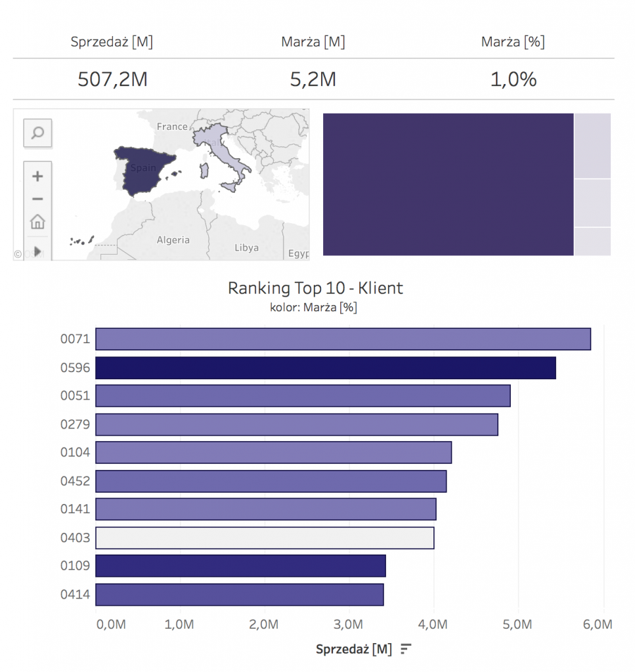Image resolution: width=635 pixels, height=672 pixels.
Task: Zoom out on the map with minus
Action: click(x=37, y=199)
